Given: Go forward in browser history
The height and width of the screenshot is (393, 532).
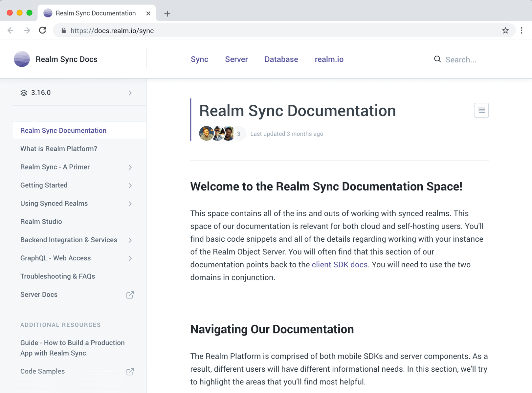Looking at the screenshot, I should tap(27, 31).
